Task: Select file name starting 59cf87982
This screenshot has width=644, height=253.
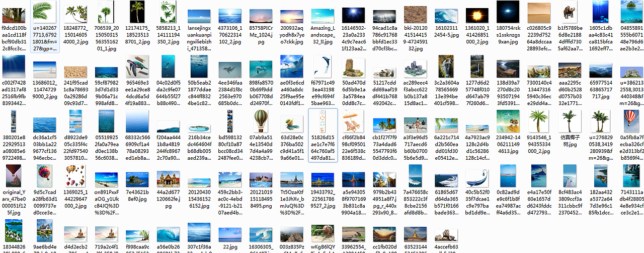Action: [107, 93]
